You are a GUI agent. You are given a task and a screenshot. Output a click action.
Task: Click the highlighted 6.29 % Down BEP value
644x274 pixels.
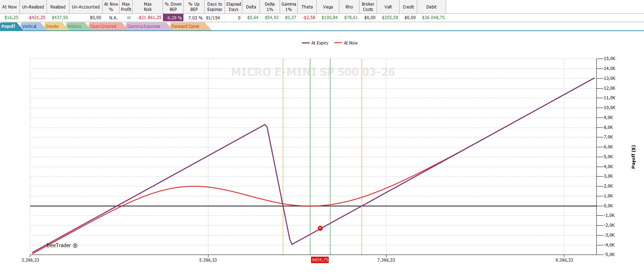(173, 18)
